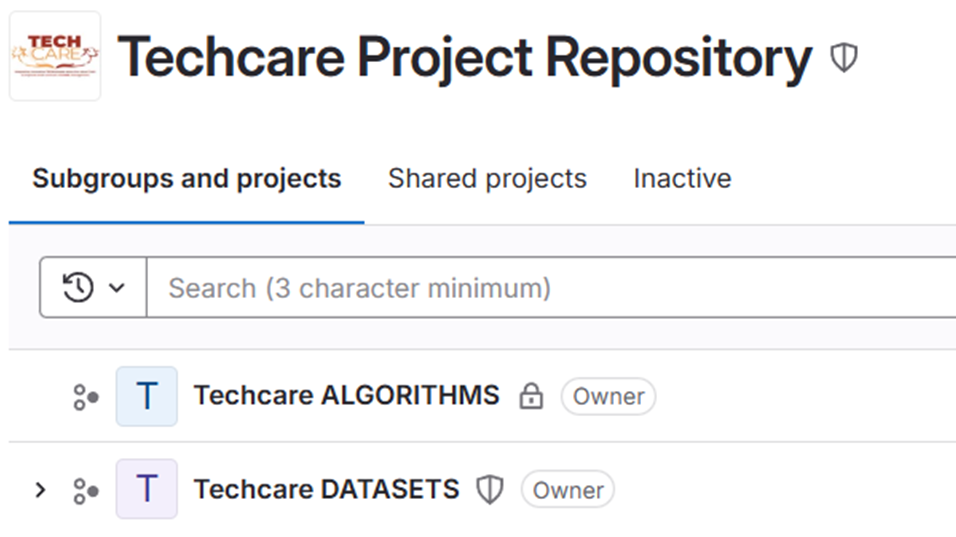
Task: Click the Techcare Project Repository heading
Action: pos(465,58)
